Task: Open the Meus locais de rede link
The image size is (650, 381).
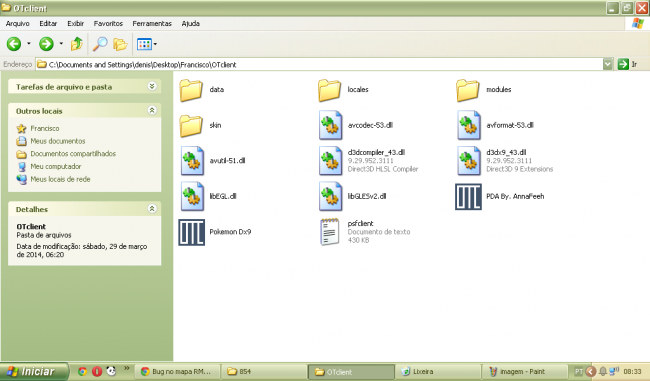Action: click(60, 179)
